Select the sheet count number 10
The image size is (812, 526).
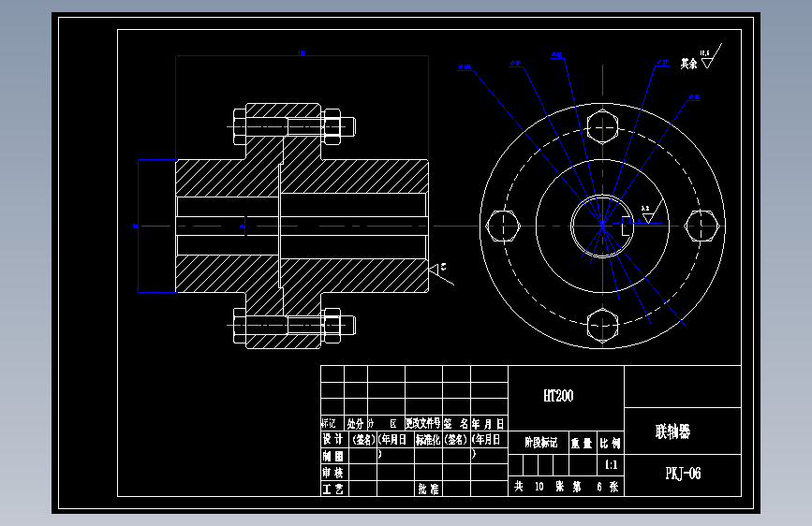click(539, 487)
